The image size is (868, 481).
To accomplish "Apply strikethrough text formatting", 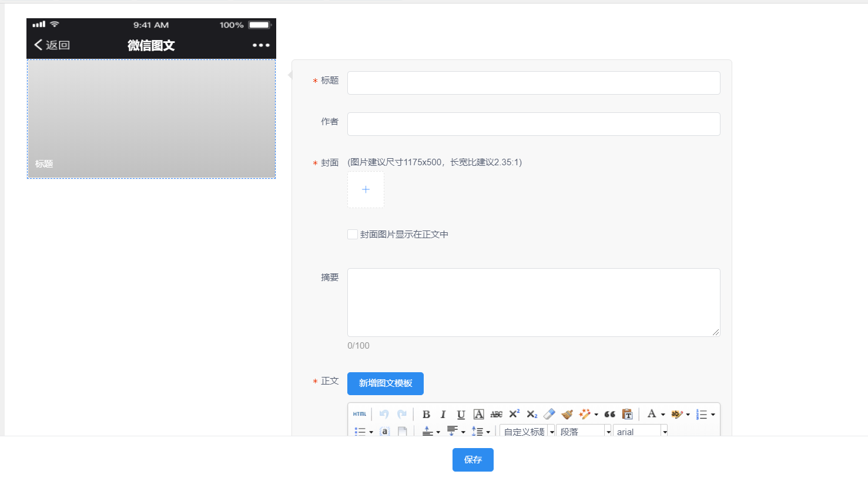I will pos(496,414).
